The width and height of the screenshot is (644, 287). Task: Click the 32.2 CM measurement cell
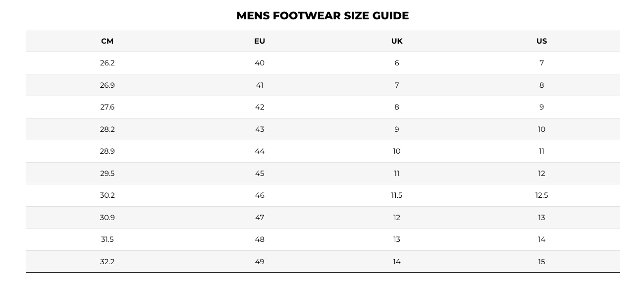point(107,262)
